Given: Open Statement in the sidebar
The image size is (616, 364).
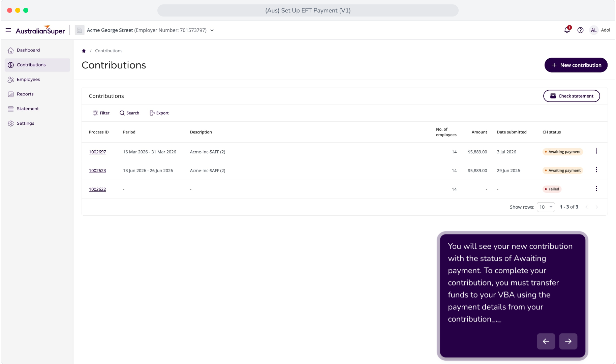Looking at the screenshot, I should (x=37, y=109).
